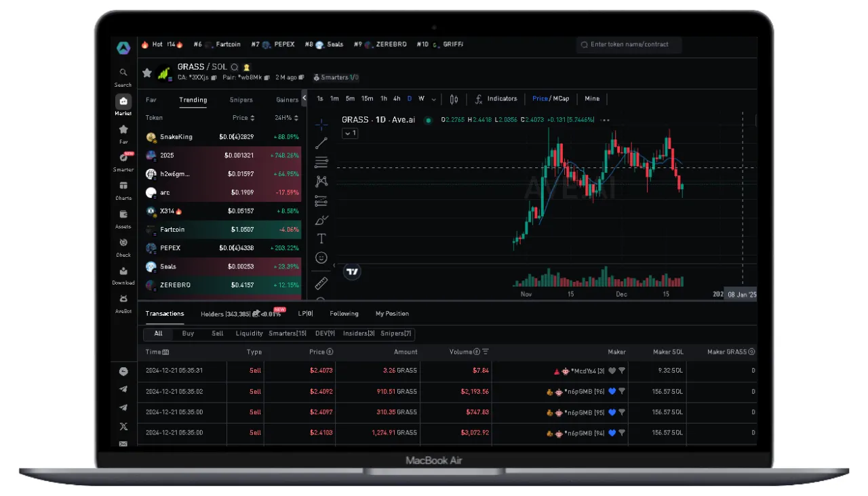The height and width of the screenshot is (496, 868).
Task: Filter trades by *McdYs4 maker
Action: 622,371
